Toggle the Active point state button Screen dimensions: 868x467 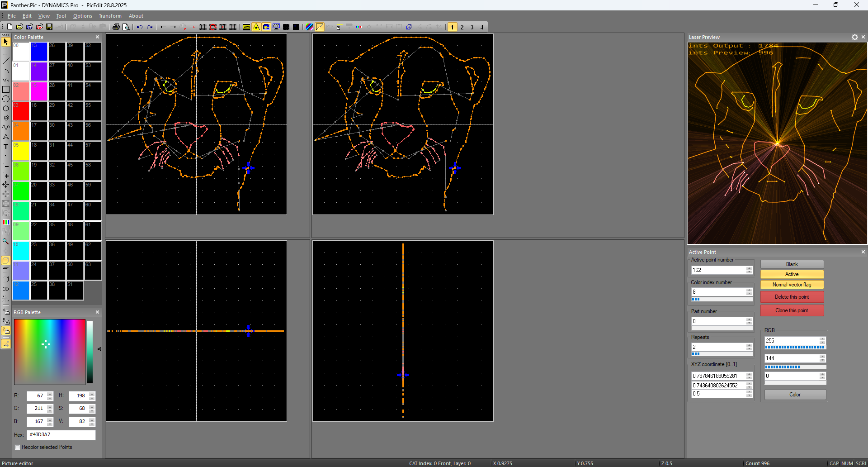click(x=792, y=274)
